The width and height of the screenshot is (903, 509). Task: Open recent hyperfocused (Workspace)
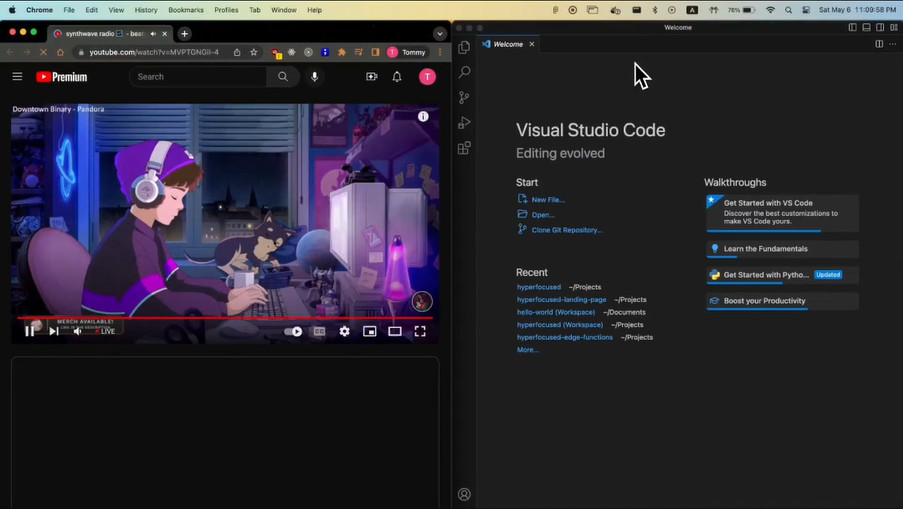tap(560, 325)
